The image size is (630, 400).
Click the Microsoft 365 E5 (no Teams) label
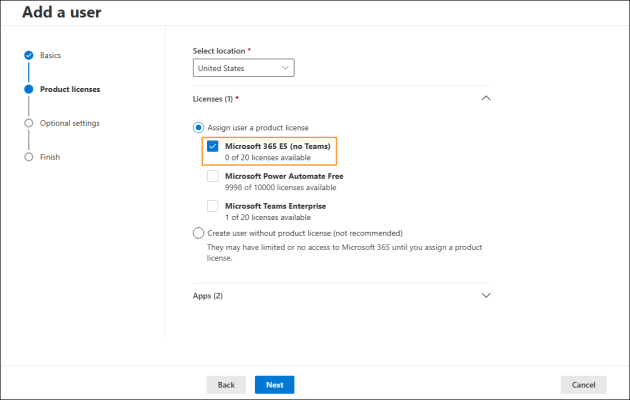pos(278,146)
